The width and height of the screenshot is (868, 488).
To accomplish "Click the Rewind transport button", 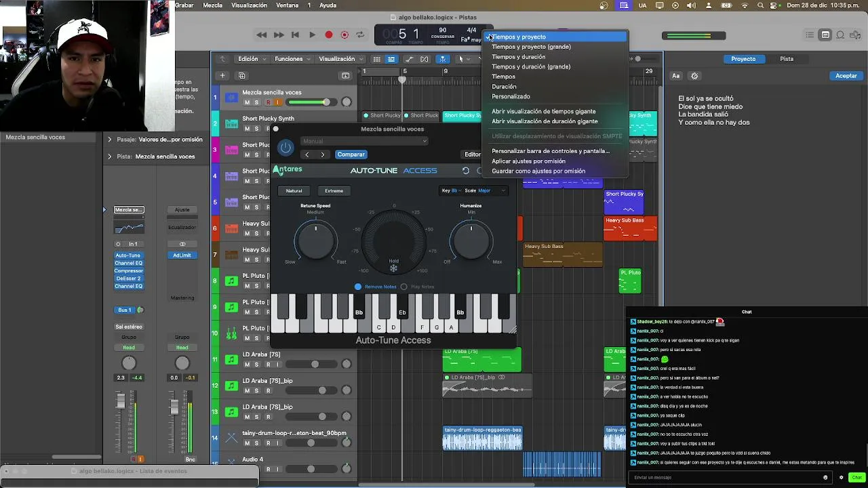I will [262, 35].
